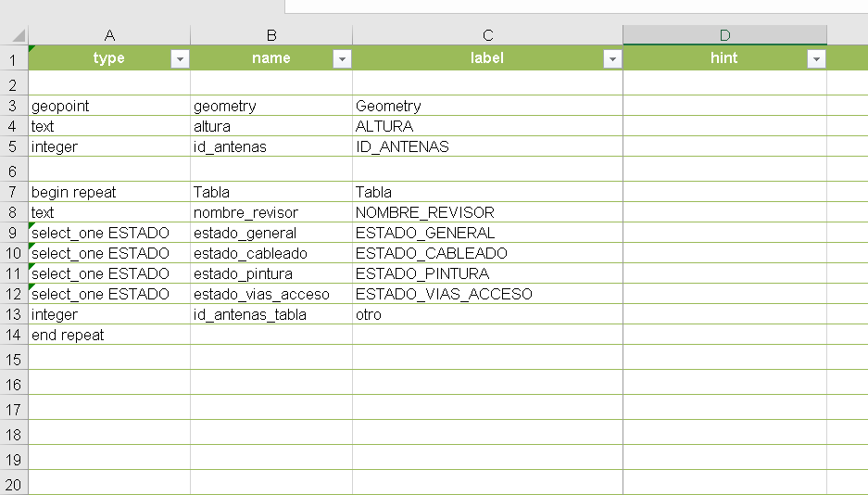The height and width of the screenshot is (495, 868).
Task: Expand the label column filter dropdown
Action: click(611, 58)
